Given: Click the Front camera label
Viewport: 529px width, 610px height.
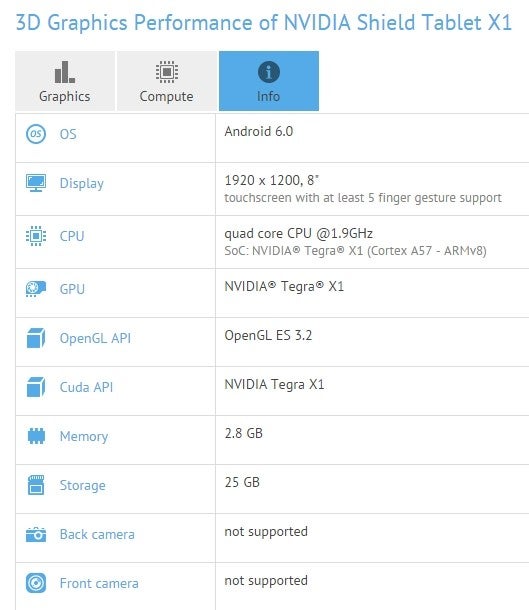Looking at the screenshot, I should click(x=99, y=584).
